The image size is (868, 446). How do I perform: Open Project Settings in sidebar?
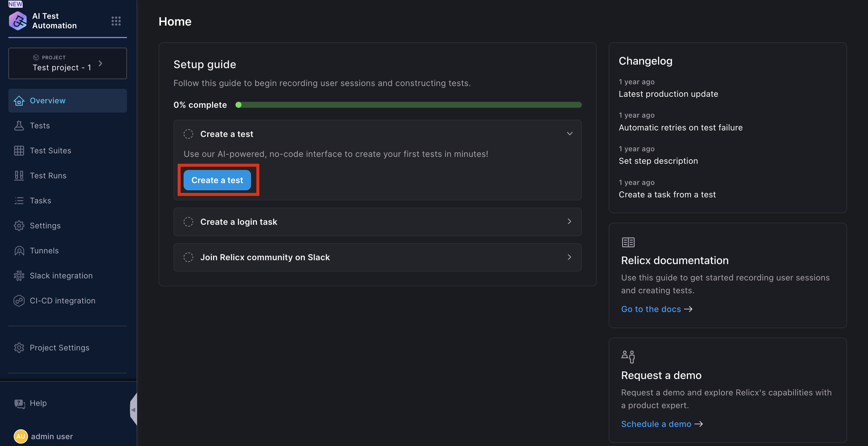click(59, 348)
